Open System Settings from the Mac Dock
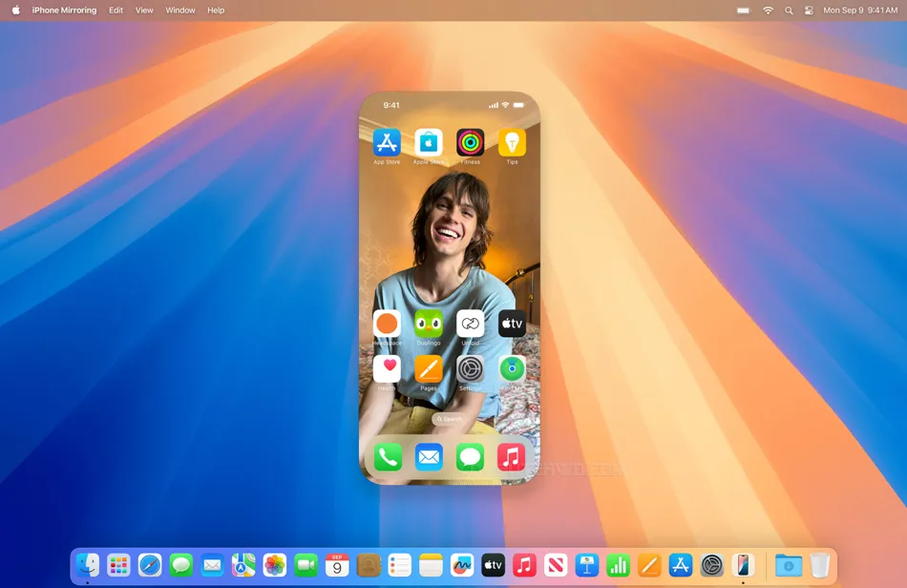The image size is (907, 588). point(712,565)
